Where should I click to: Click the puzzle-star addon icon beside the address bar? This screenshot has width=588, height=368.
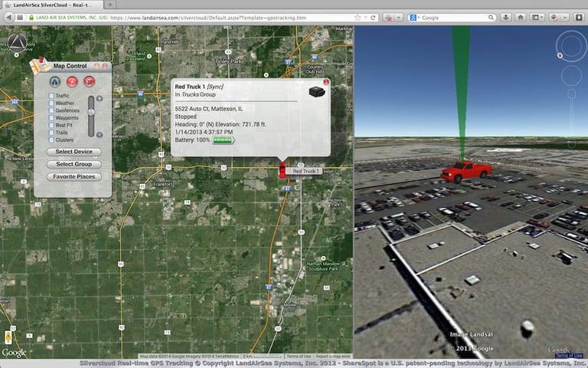(390, 18)
